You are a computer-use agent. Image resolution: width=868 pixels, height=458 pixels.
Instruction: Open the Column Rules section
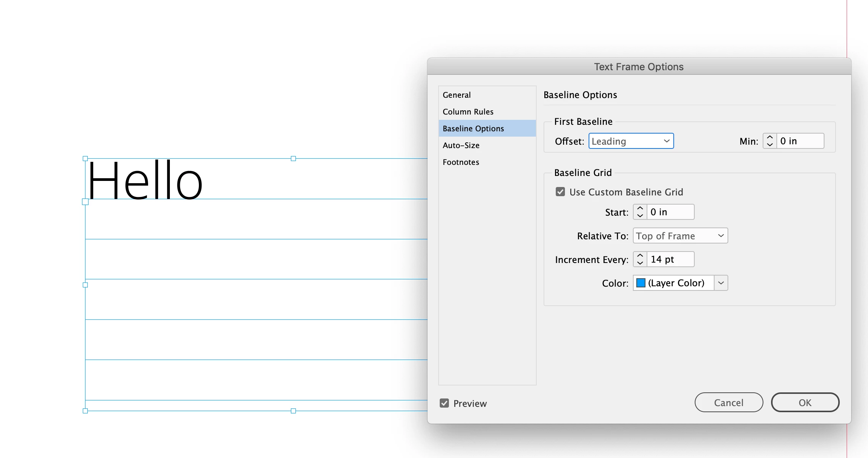point(468,112)
